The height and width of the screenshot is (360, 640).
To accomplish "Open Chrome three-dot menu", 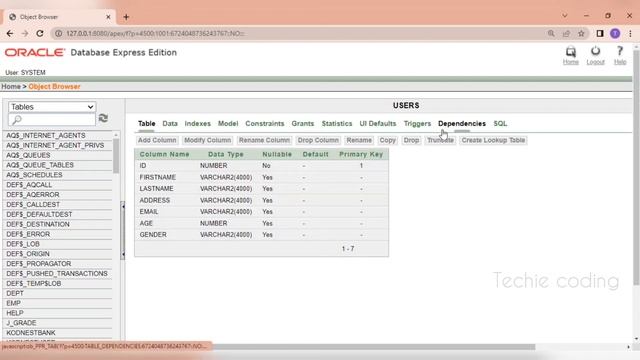I will tap(630, 33).
